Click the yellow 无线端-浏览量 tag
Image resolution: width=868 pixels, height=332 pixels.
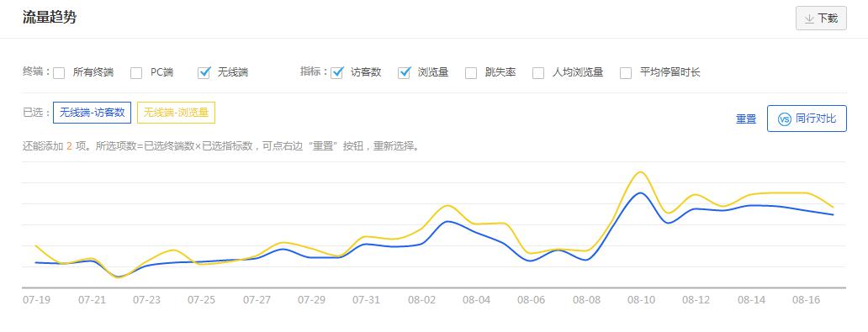tap(176, 113)
